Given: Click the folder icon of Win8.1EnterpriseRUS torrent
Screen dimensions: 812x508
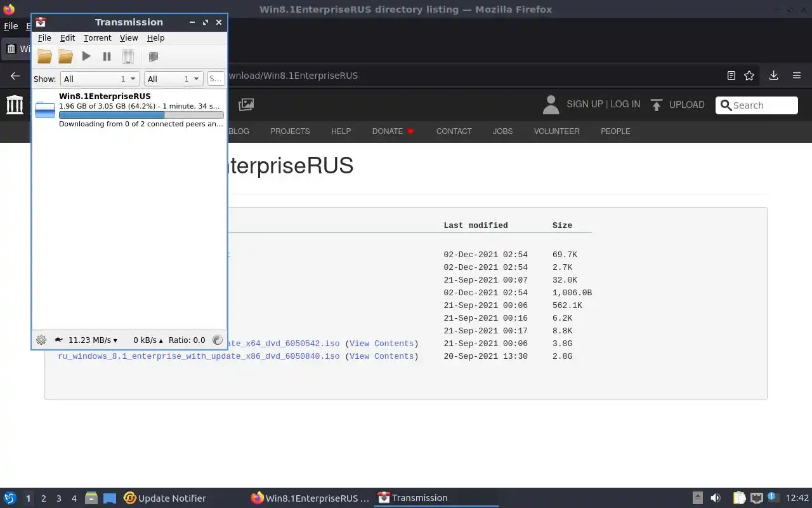Looking at the screenshot, I should click(45, 109).
